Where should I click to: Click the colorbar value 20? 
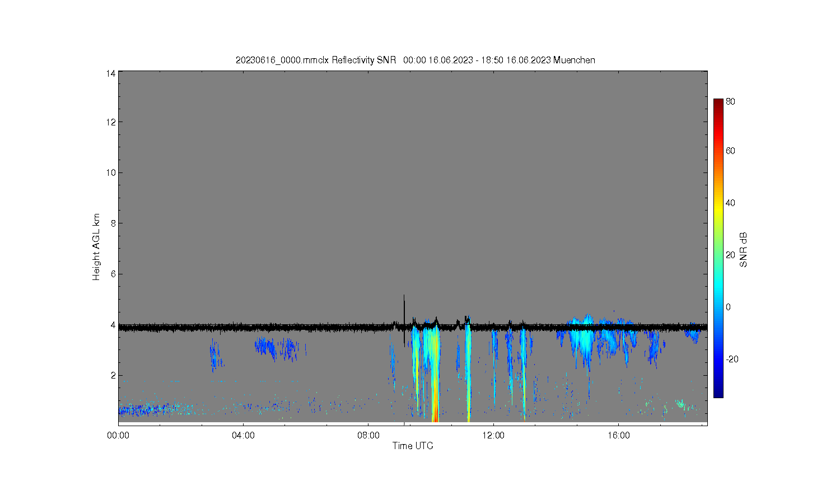[730, 255]
